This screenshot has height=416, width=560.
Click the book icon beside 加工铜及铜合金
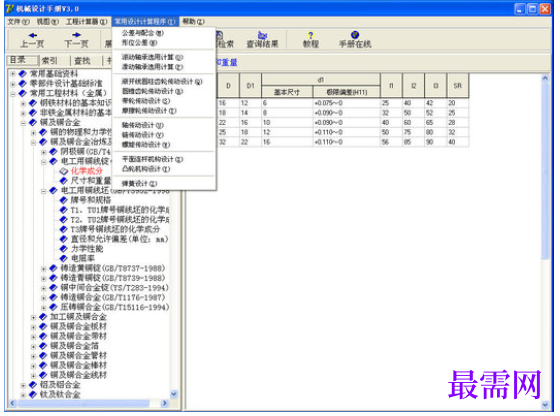[43, 317]
